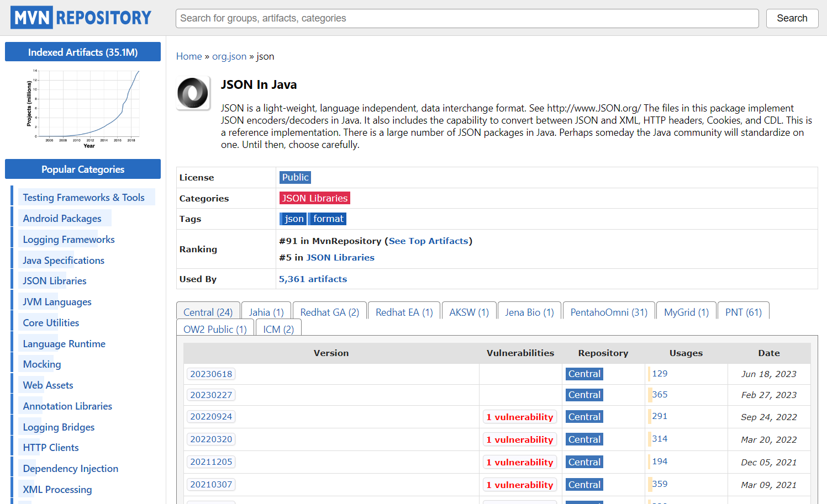827x504 pixels.
Task: Select the Redhat EA (1) tab
Action: pos(404,312)
